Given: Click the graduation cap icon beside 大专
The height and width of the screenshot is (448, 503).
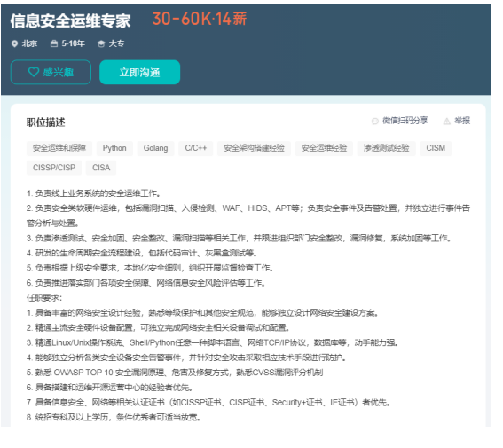Looking at the screenshot, I should (101, 44).
